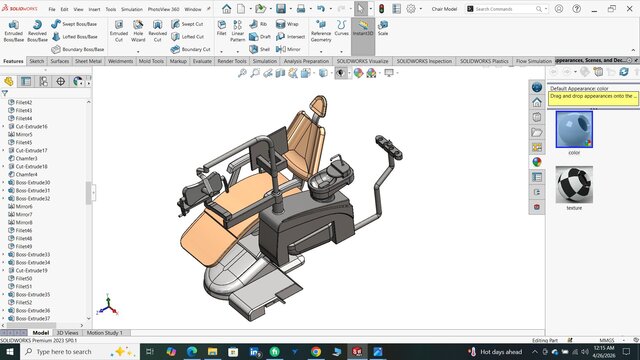This screenshot has width=640, height=360.
Task: Select the Lofted Cut tool
Action: click(x=188, y=37)
